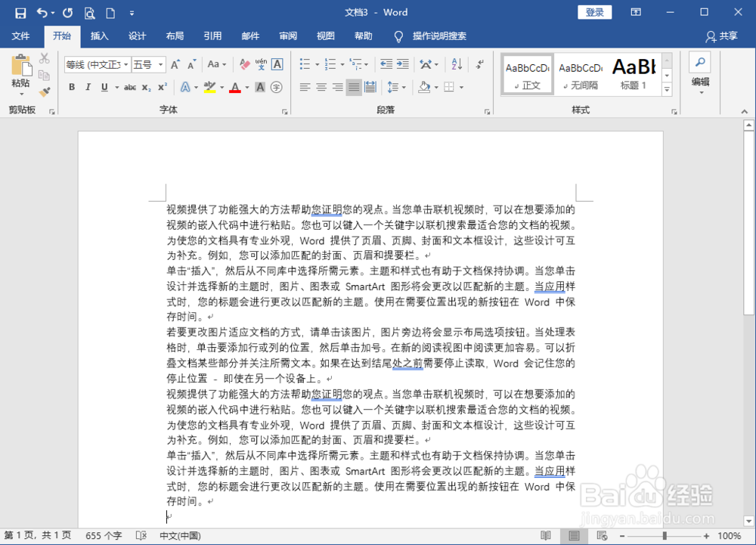Redo the last action
Image resolution: width=756 pixels, height=545 pixels.
67,13
